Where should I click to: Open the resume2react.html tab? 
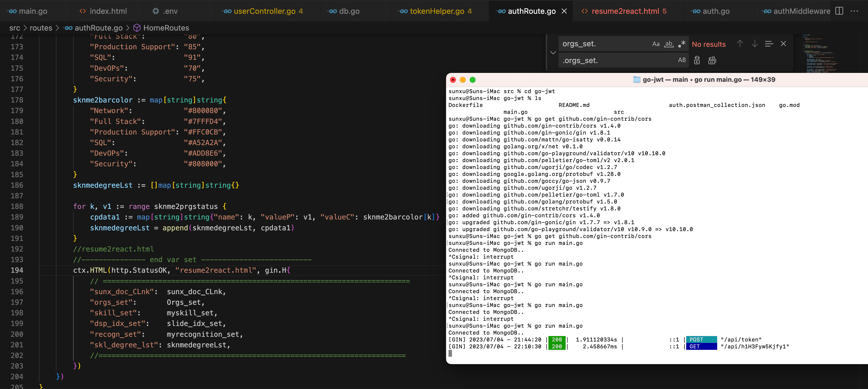click(626, 11)
